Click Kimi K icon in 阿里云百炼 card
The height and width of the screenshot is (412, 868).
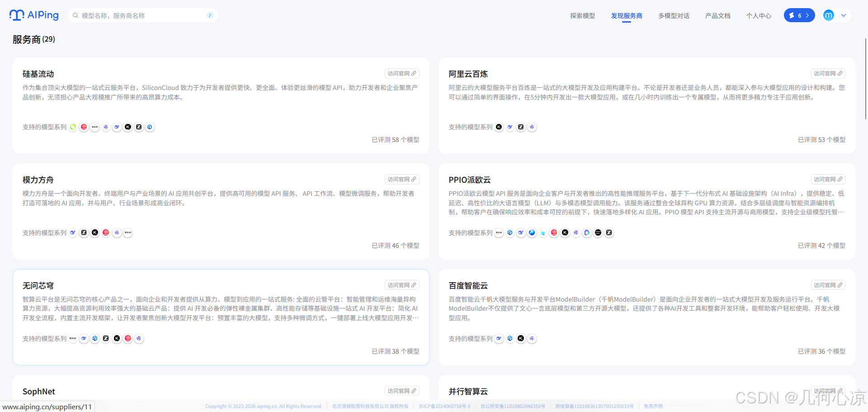tap(499, 127)
